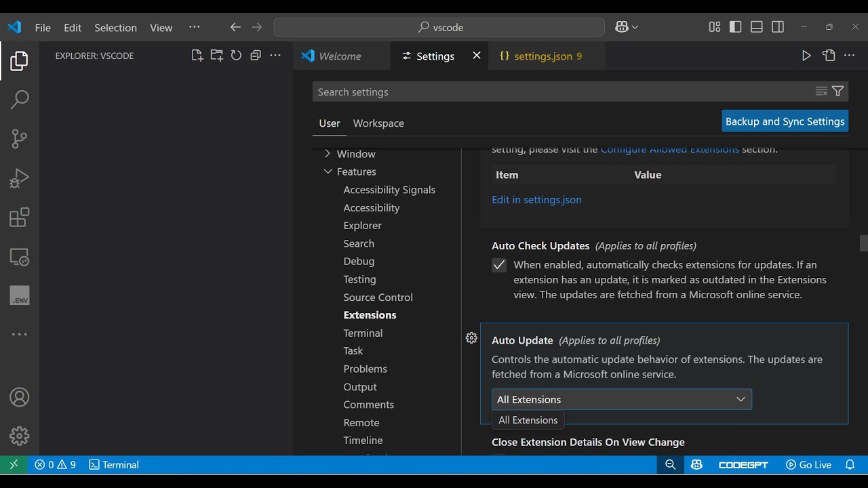Open Copilot status icon in status bar

(x=696, y=464)
